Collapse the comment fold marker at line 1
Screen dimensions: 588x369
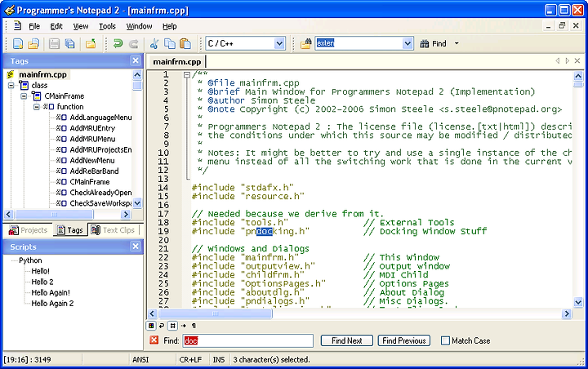[x=187, y=75]
